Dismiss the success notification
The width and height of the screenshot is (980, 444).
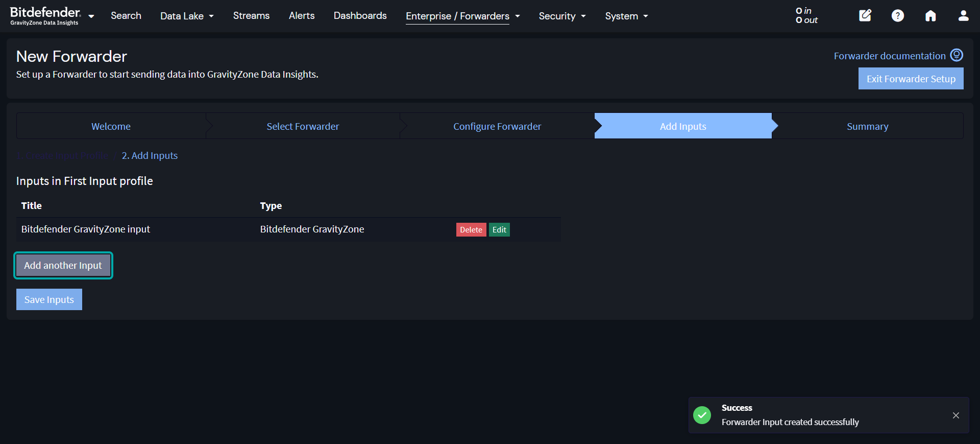(x=956, y=415)
